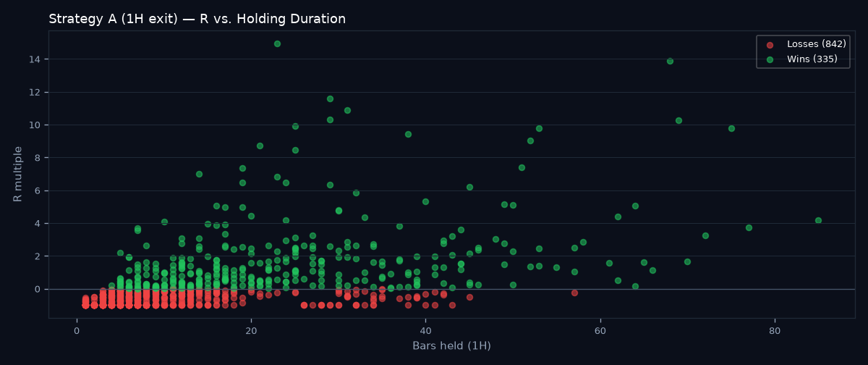The image size is (868, 365).
Task: Click the win point near 68 bars, R 14
Action: click(670, 61)
